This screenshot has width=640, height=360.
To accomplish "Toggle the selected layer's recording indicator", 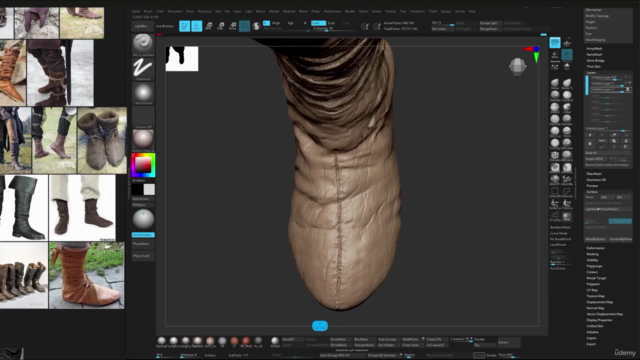I will tap(628, 89).
